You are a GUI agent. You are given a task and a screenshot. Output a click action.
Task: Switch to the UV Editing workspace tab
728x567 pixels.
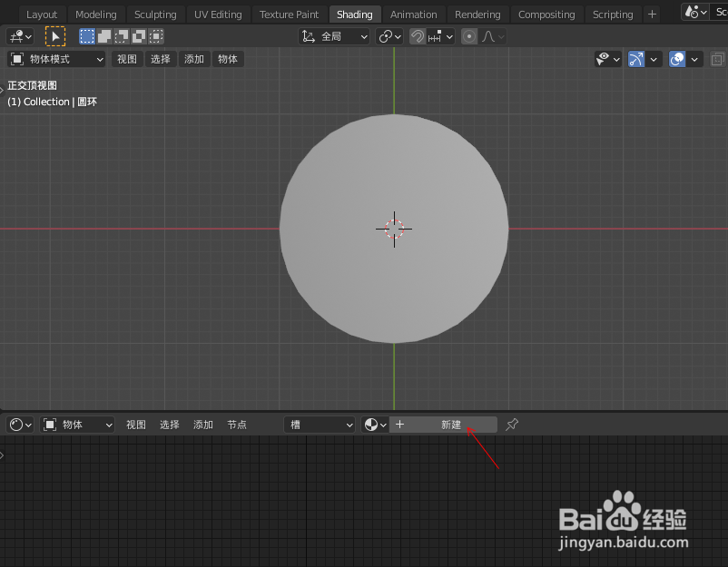218,15
